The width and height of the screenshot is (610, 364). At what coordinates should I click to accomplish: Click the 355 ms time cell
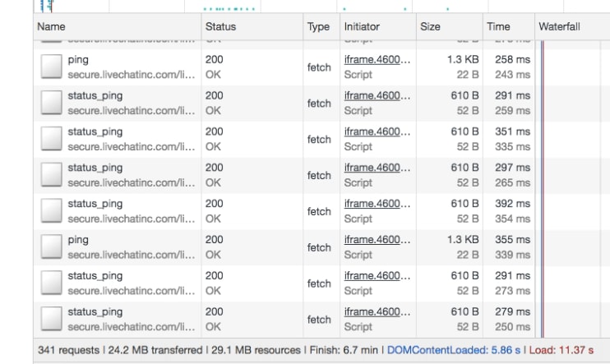pos(512,240)
